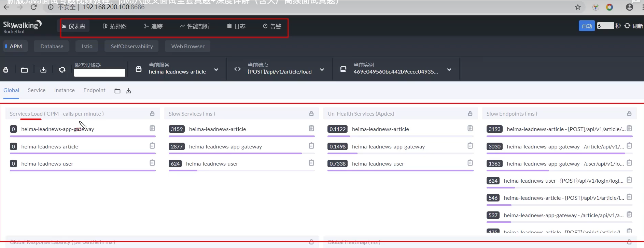Toggle the lock on the Services Load panel

pyautogui.click(x=152, y=114)
